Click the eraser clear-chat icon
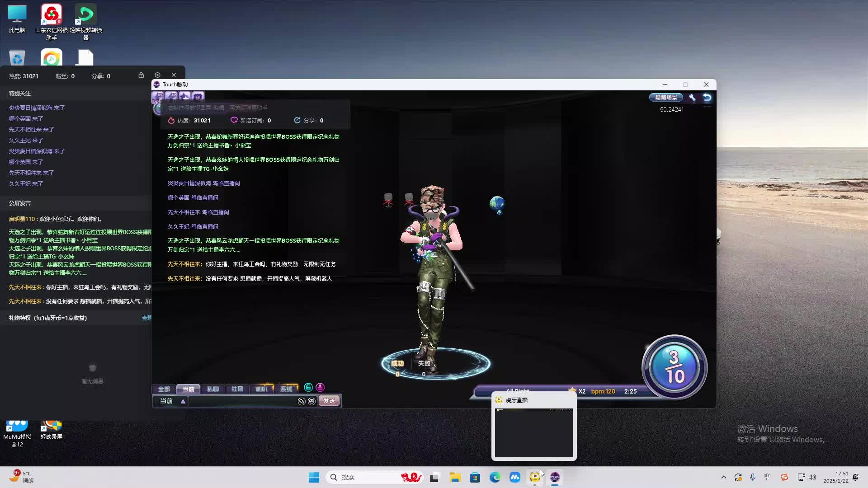The width and height of the screenshot is (868, 488). coord(302,401)
